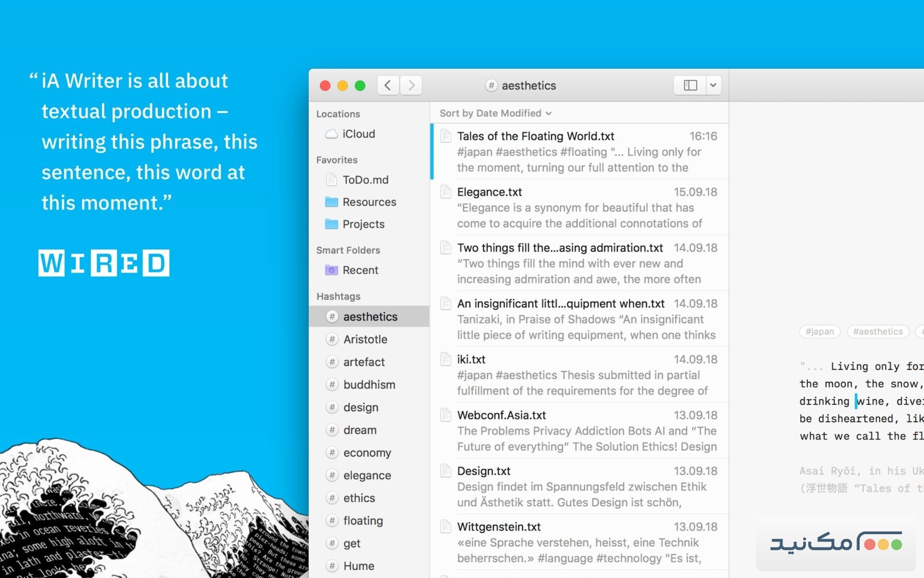Select the floating hashtag in the sidebar

click(x=363, y=520)
